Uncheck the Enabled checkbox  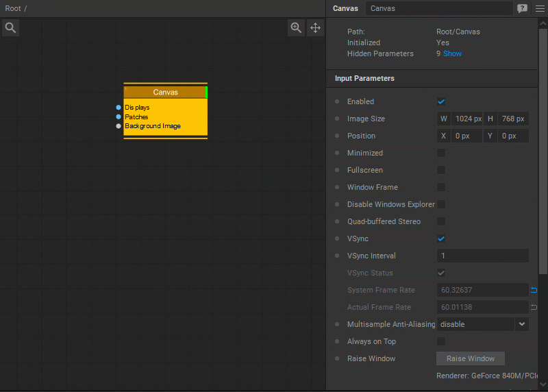441,101
